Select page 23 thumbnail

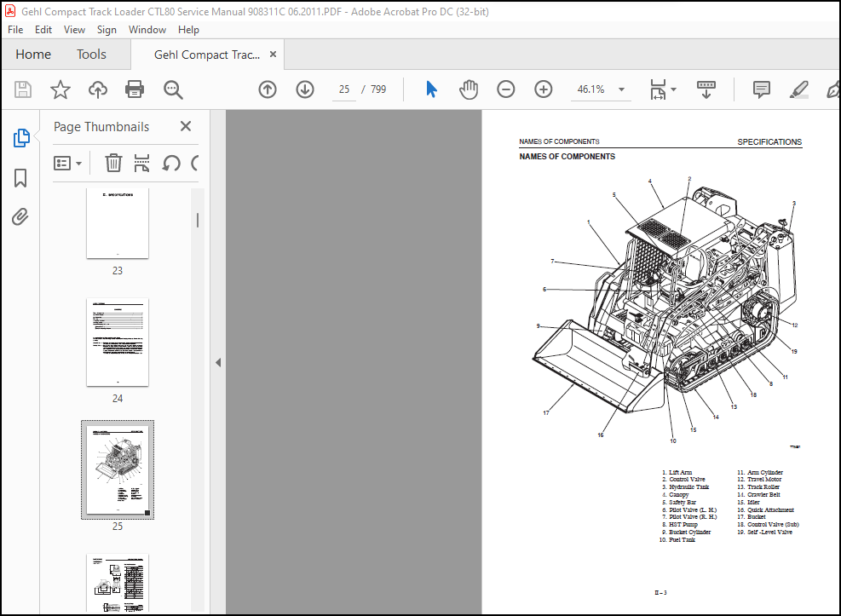click(118, 223)
